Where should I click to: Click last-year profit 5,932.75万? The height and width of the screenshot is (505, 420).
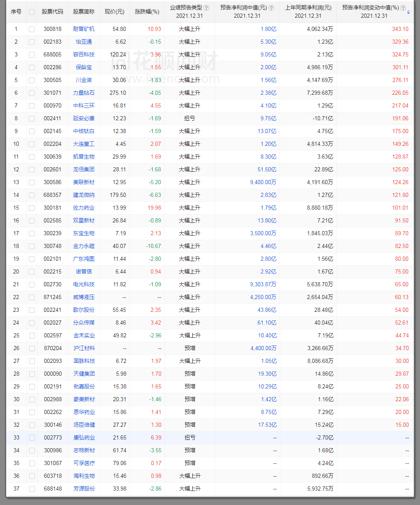[x=320, y=489]
